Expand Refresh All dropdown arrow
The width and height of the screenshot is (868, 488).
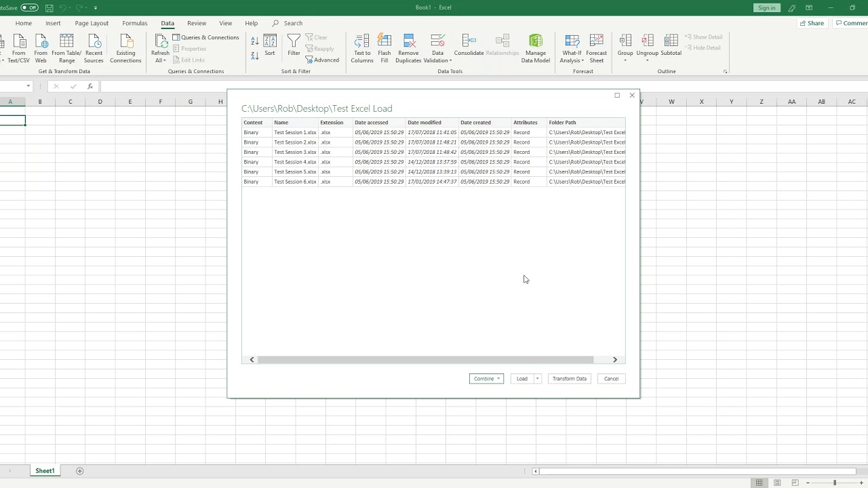165,60
